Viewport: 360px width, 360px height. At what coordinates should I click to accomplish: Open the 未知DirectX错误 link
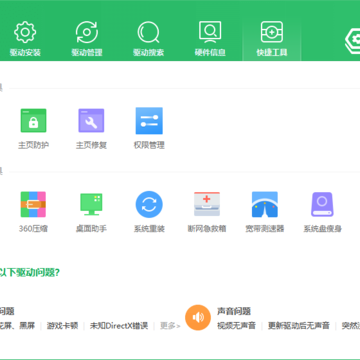click(x=119, y=326)
